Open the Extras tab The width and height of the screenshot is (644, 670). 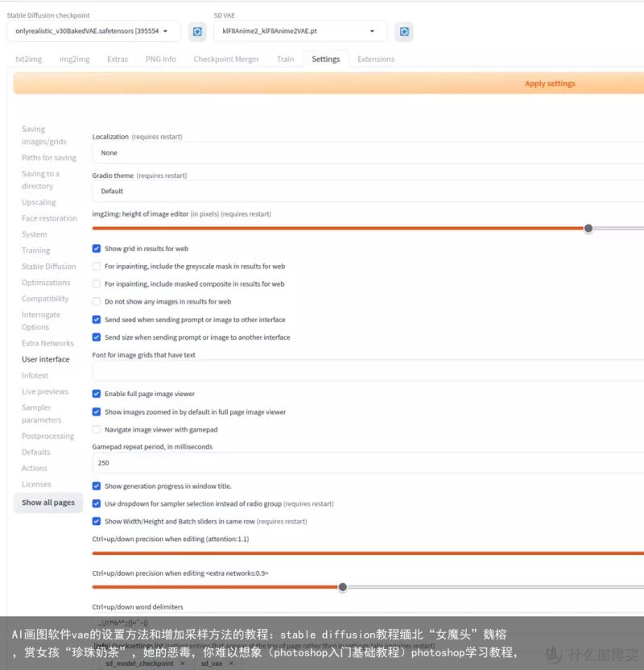pyautogui.click(x=118, y=59)
